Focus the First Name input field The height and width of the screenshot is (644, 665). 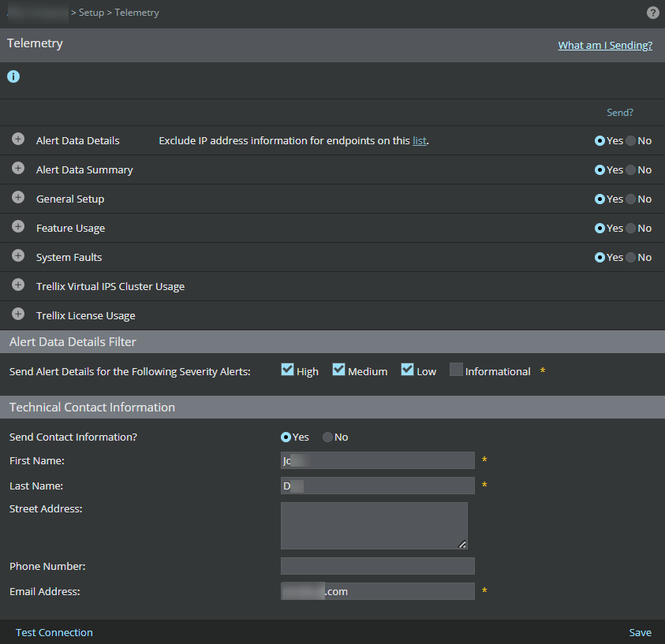(x=377, y=460)
